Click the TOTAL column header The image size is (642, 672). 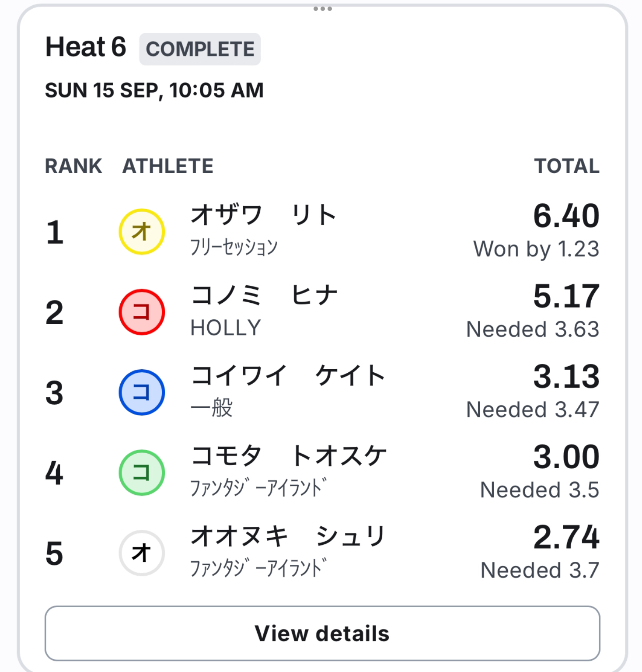pyautogui.click(x=567, y=166)
